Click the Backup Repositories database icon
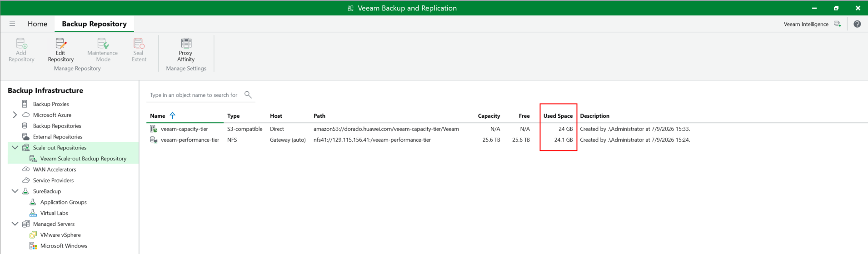868x254 pixels. 25,126
